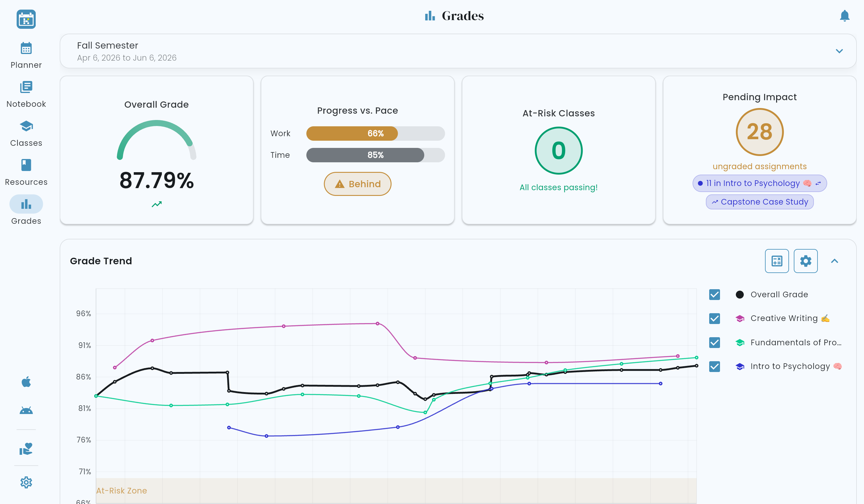Open sidebar settings gear icon
The width and height of the screenshot is (864, 504).
point(26,482)
